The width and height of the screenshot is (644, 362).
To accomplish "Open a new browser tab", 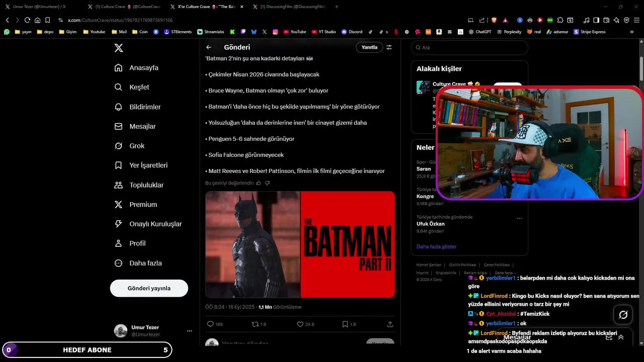I will (337, 7).
